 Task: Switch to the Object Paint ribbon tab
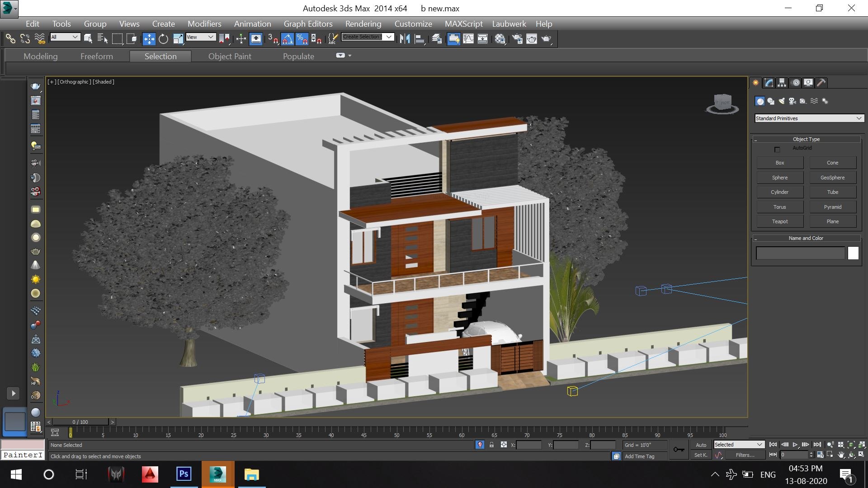(230, 56)
